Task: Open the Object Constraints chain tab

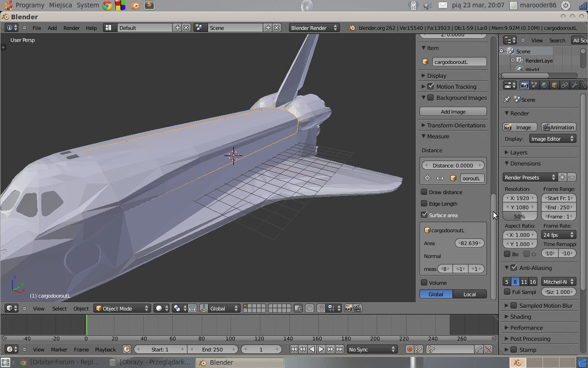Action: (564, 85)
